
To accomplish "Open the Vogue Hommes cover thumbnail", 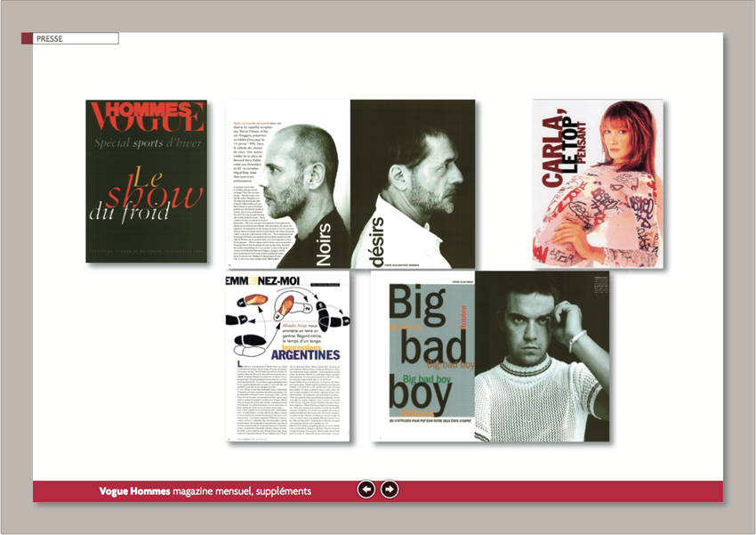I will pos(147,182).
